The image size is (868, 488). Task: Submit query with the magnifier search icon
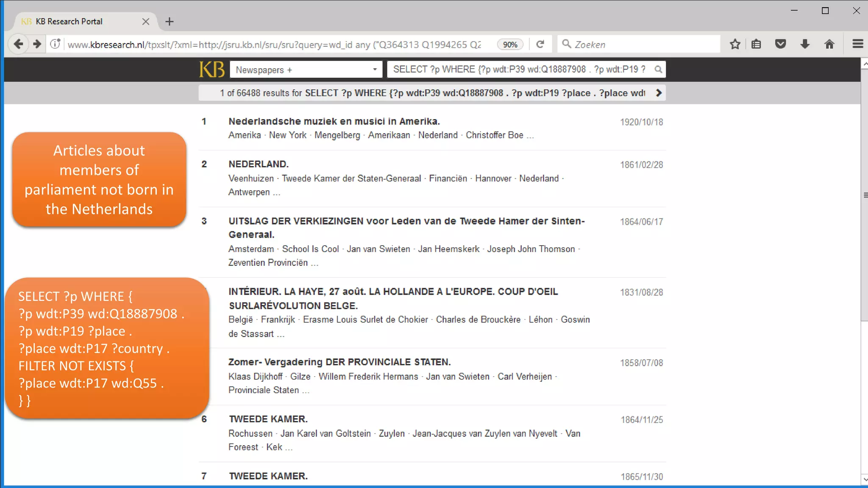pyautogui.click(x=658, y=69)
